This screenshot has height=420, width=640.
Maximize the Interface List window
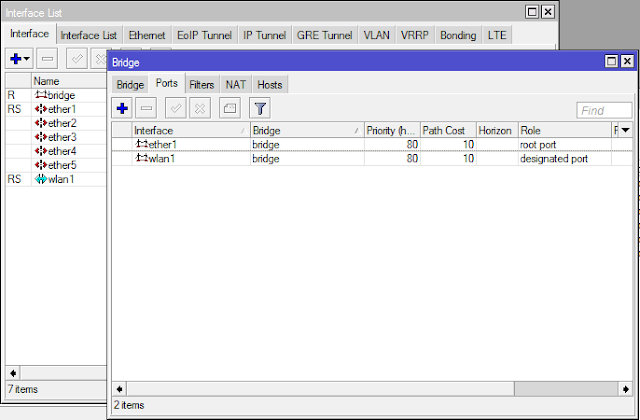532,12
